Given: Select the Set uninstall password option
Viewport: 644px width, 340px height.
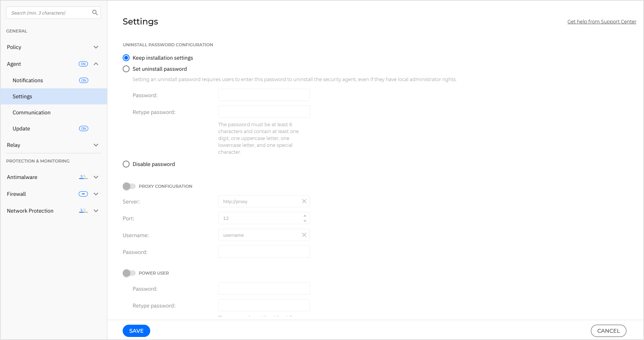Looking at the screenshot, I should (x=126, y=69).
